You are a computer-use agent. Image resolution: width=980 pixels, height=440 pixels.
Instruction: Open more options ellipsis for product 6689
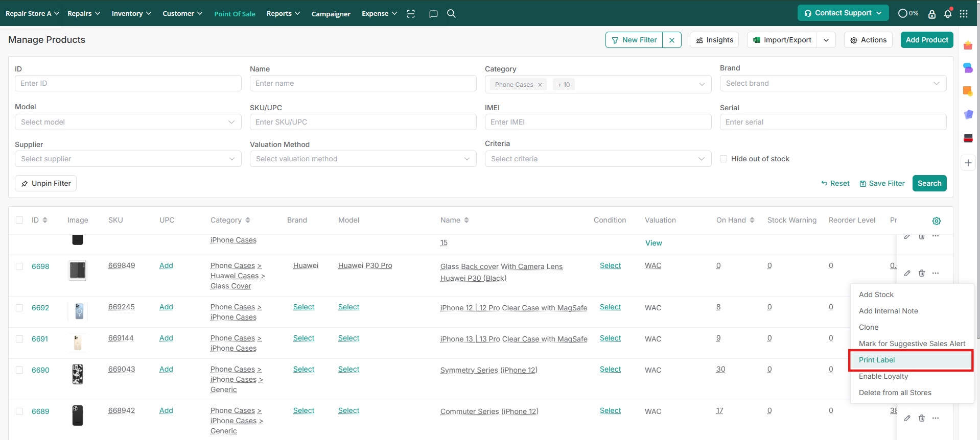[x=936, y=418]
